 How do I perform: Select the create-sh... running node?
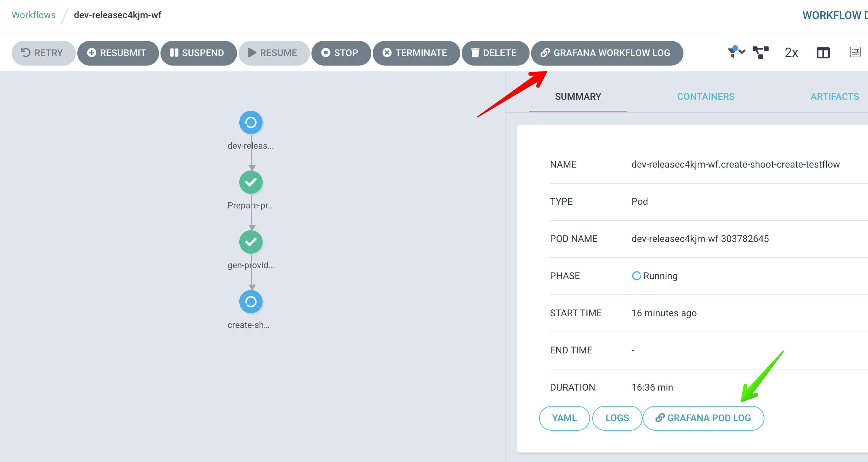[x=251, y=302]
